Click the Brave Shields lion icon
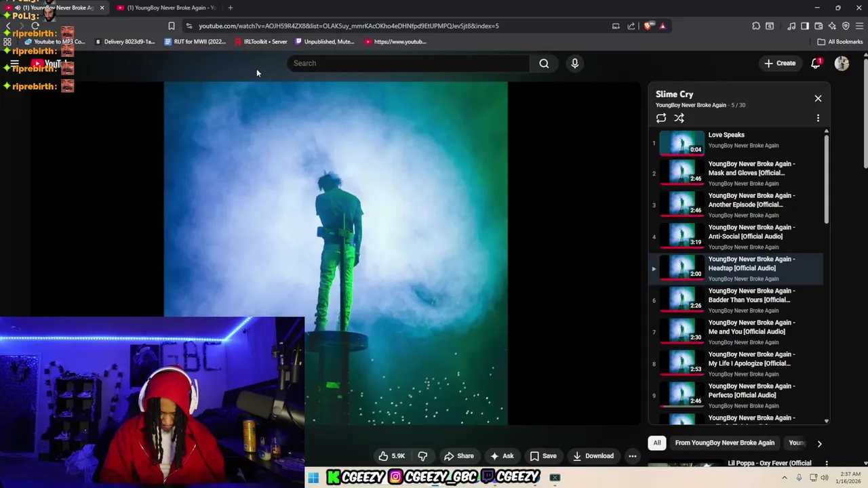 pyautogui.click(x=649, y=26)
